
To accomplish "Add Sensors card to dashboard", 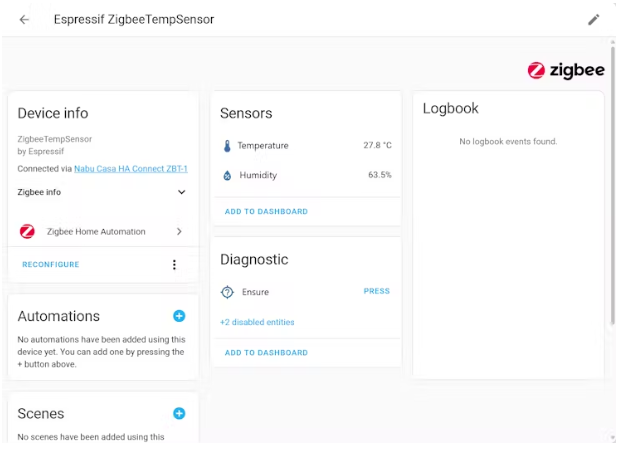I will click(x=266, y=212).
